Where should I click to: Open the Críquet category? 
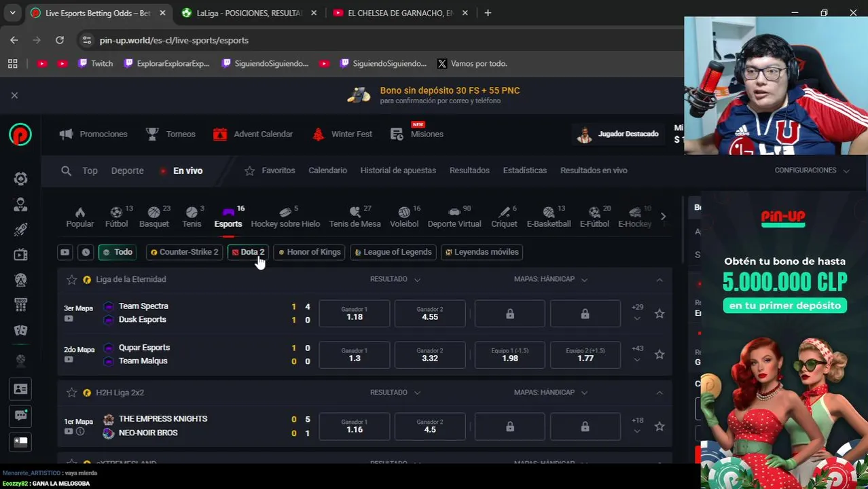pos(504,217)
